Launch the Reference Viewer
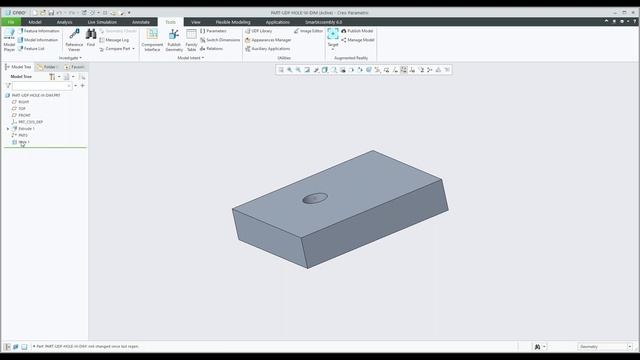This screenshot has height=360, width=640. [74, 40]
